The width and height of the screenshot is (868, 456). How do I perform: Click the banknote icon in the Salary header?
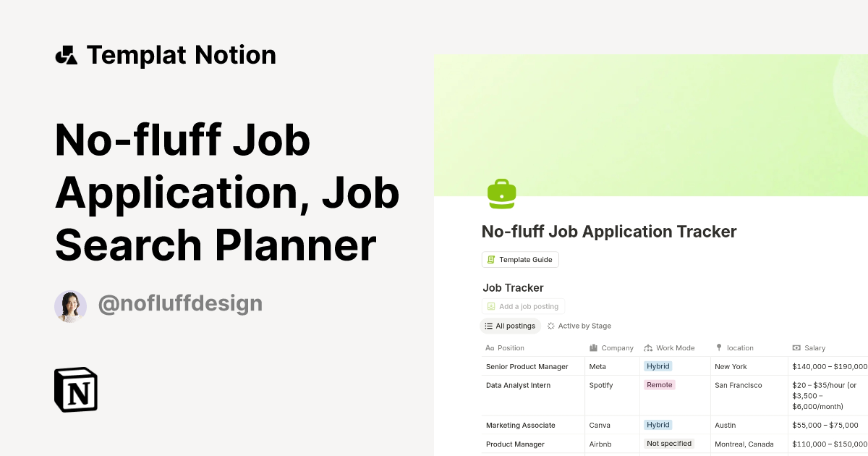pos(797,347)
